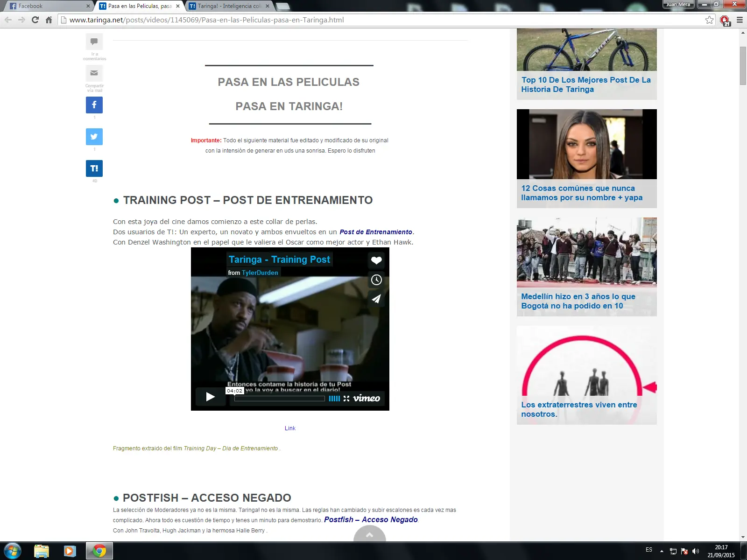Open the Postfish – Acceso Negado link
The image size is (747, 560).
(371, 519)
